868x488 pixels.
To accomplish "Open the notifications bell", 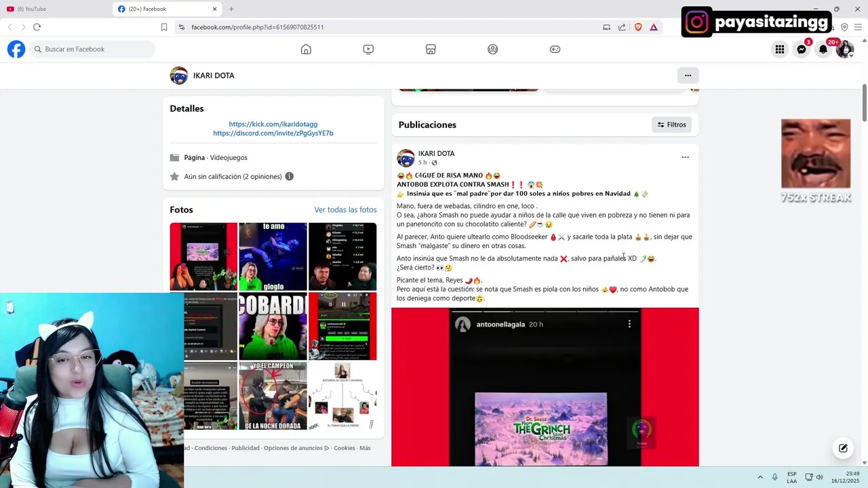I will pos(823,49).
